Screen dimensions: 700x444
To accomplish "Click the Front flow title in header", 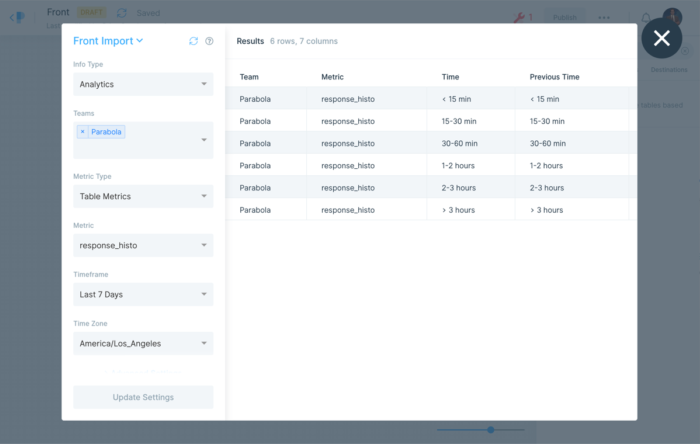I will coord(58,12).
